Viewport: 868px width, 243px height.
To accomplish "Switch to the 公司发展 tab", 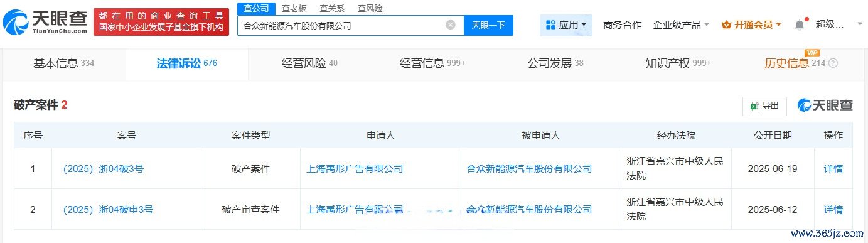I will (x=555, y=63).
